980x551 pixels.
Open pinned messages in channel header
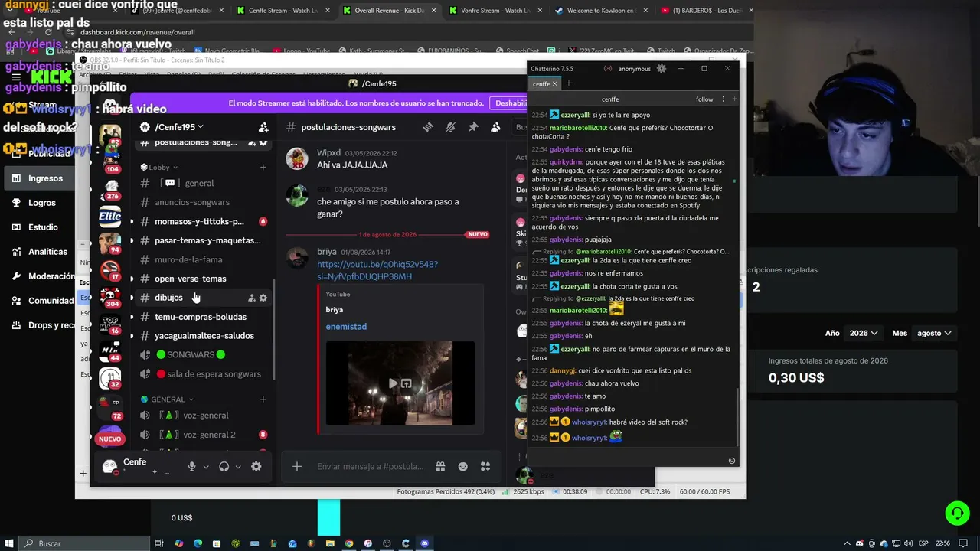pyautogui.click(x=473, y=127)
